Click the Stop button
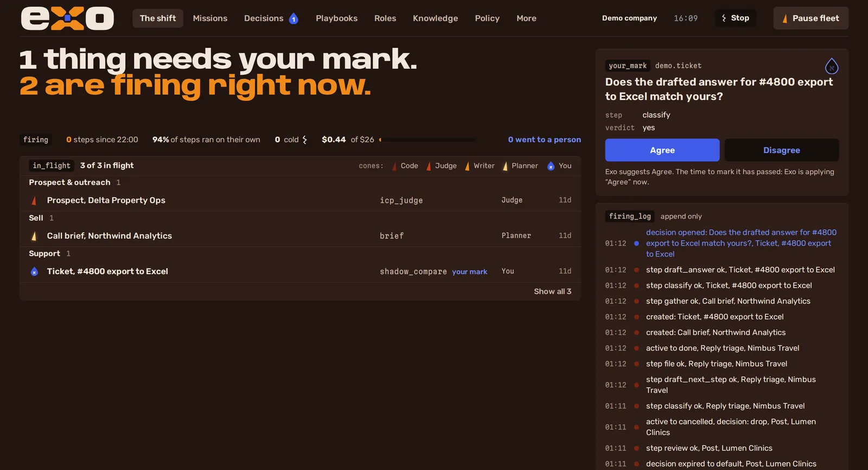Screen dimensions: 868x470 pyautogui.click(x=735, y=18)
